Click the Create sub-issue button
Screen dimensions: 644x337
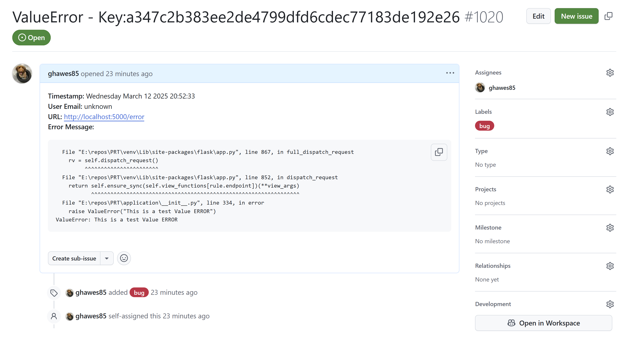74,258
